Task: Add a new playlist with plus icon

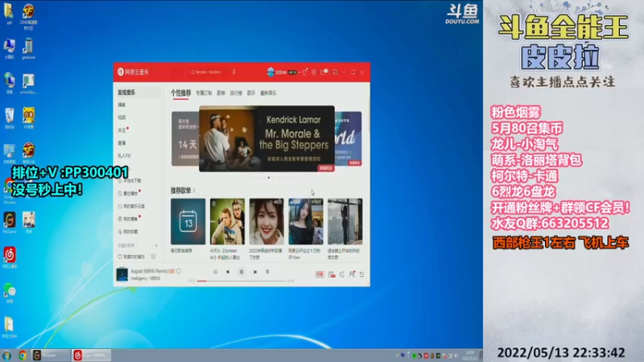Action: [156, 245]
